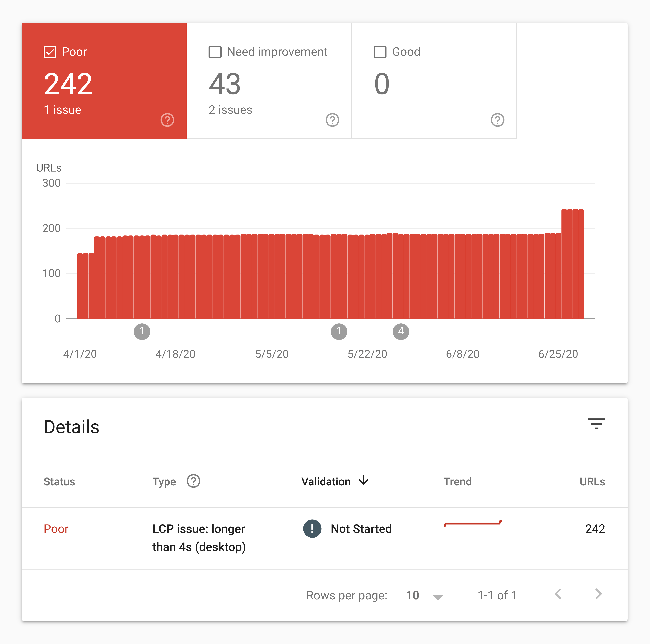This screenshot has width=650, height=644.
Task: Click help icon next to Type header
Action: [193, 481]
